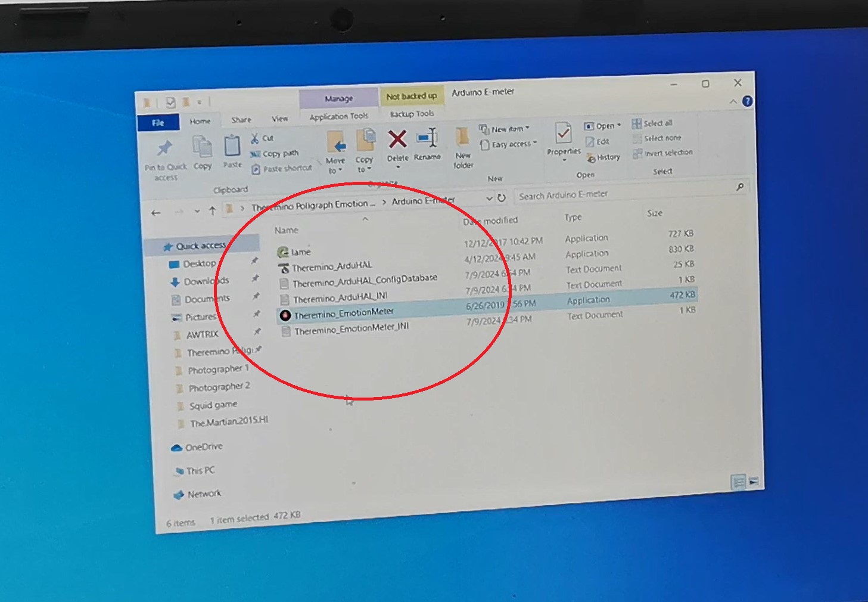Open the View ribbon tab
Image resolution: width=868 pixels, height=602 pixels.
279,119
